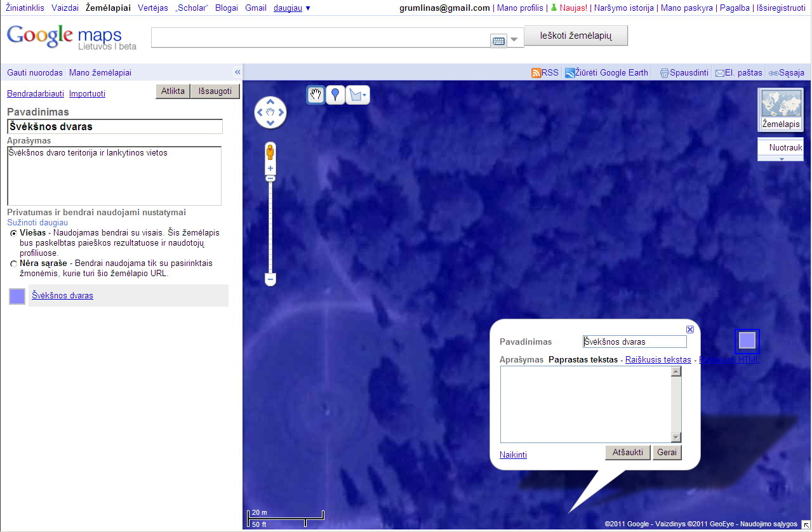The image size is (812, 532).
Task: Click the Išsaugoti button
Action: [x=216, y=91]
